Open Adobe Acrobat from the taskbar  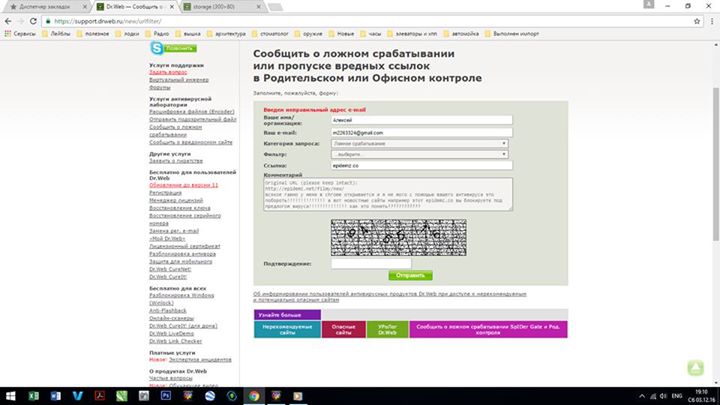[x=100, y=396]
